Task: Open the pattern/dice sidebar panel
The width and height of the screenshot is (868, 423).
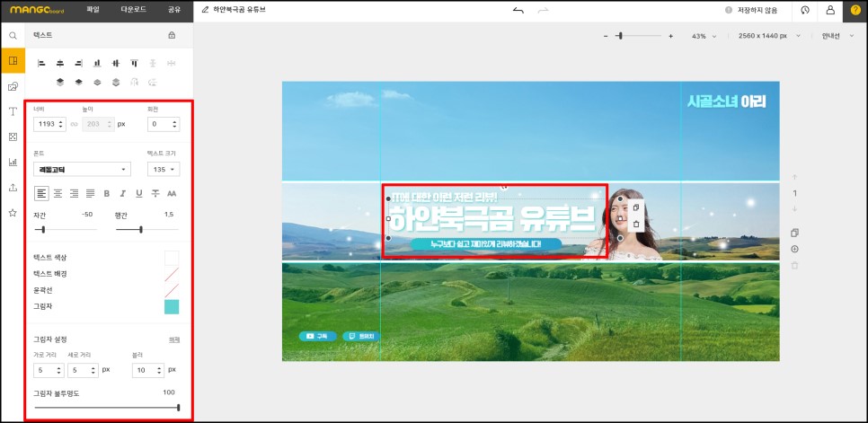Action: [x=13, y=137]
